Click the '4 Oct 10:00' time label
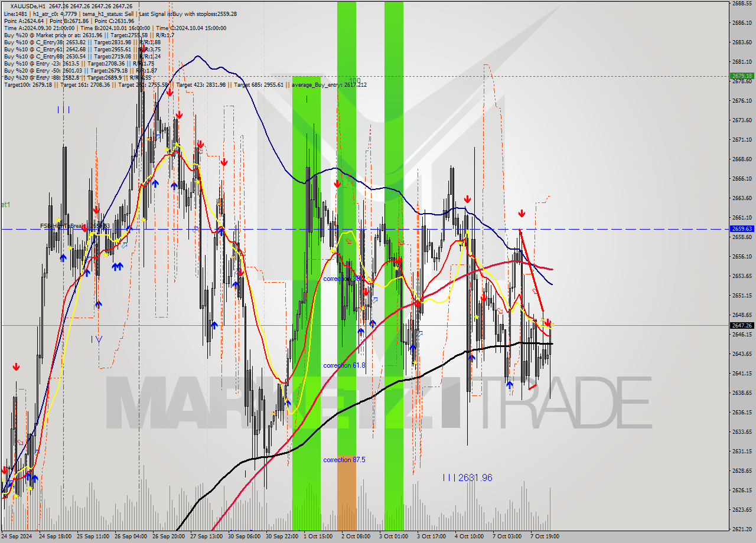Image resolution: width=756 pixels, height=543 pixels. tap(469, 537)
